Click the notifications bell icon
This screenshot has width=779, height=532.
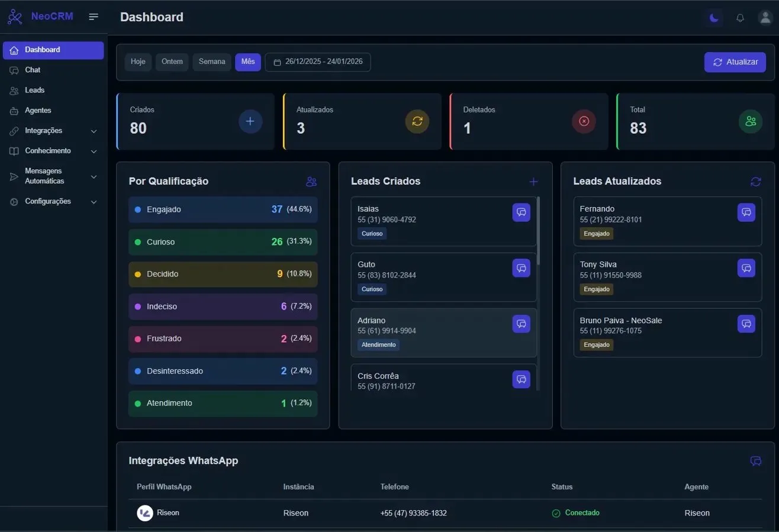pos(740,18)
